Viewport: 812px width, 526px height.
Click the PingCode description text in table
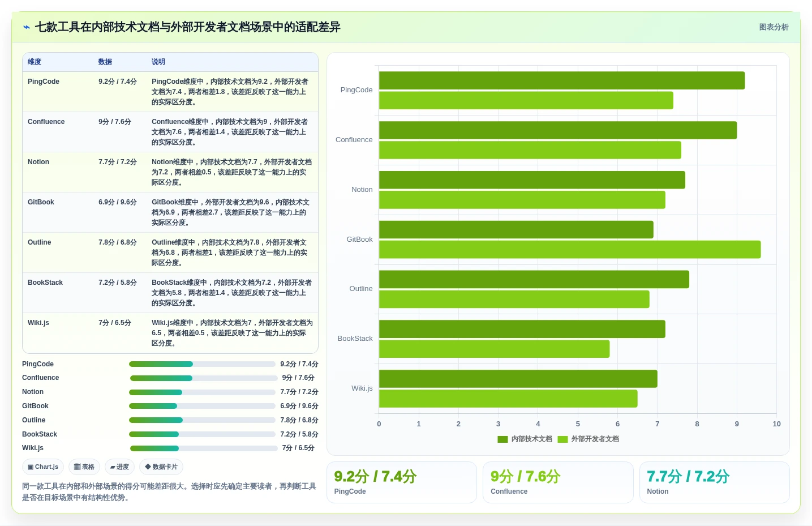click(230, 92)
